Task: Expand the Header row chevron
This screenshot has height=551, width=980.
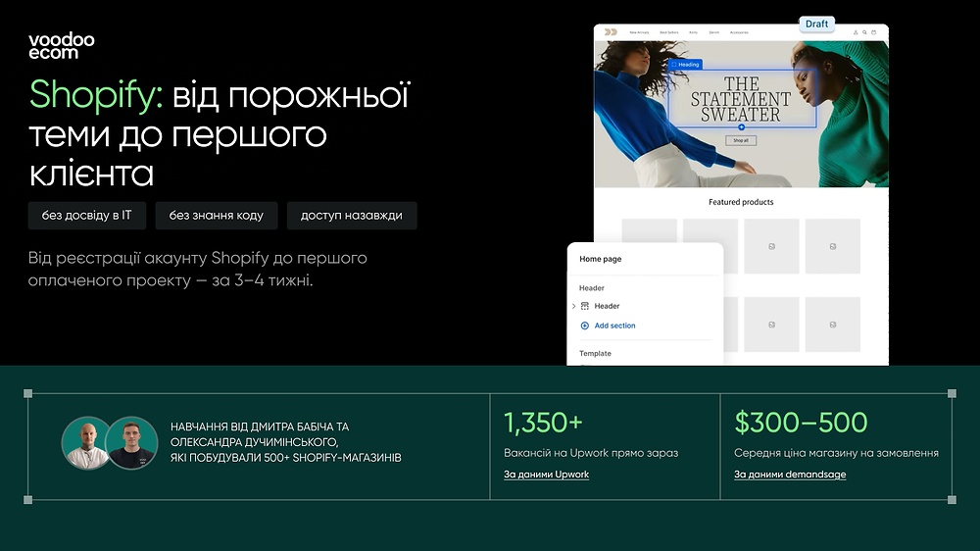Action: tap(573, 306)
